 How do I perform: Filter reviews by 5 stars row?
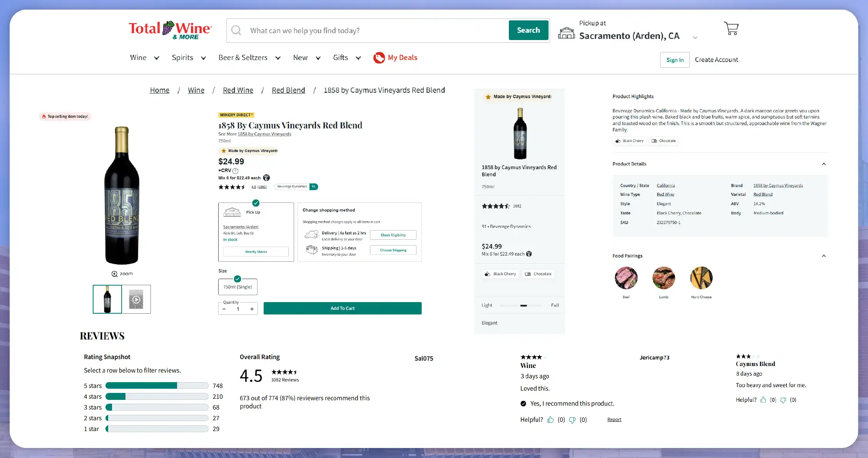157,386
